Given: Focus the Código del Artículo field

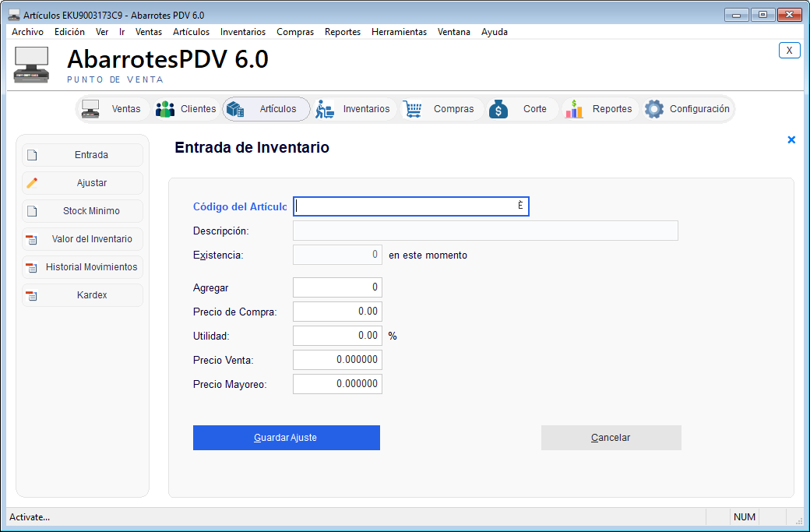Looking at the screenshot, I should 411,206.
